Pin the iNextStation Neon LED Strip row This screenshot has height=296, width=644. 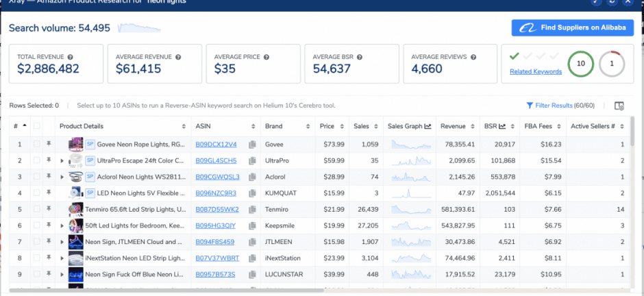click(49, 258)
